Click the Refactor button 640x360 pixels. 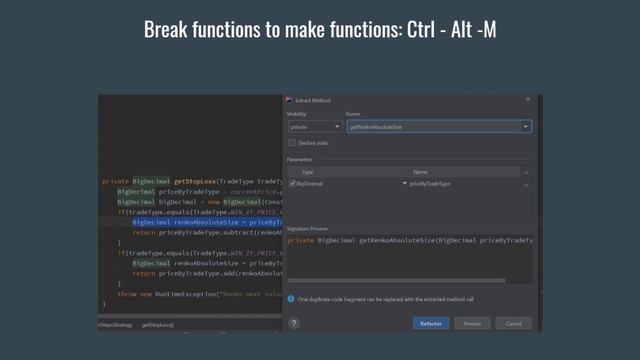pyautogui.click(x=431, y=323)
